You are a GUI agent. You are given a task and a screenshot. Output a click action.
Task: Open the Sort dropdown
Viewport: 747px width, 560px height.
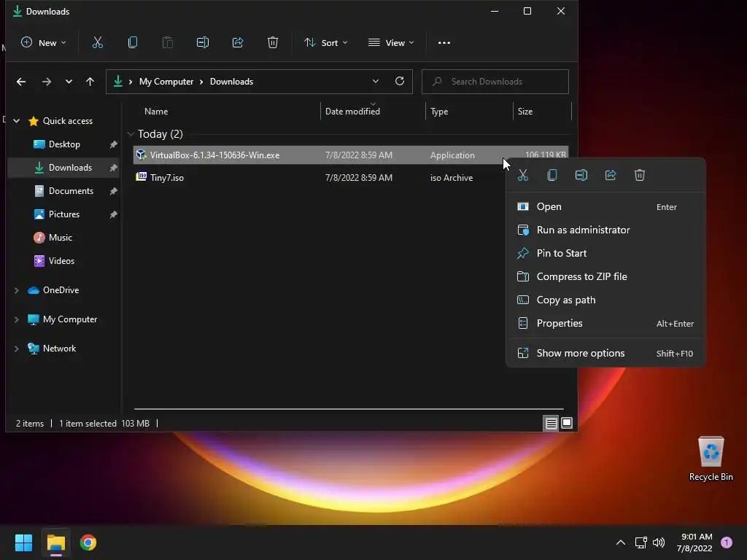(326, 42)
